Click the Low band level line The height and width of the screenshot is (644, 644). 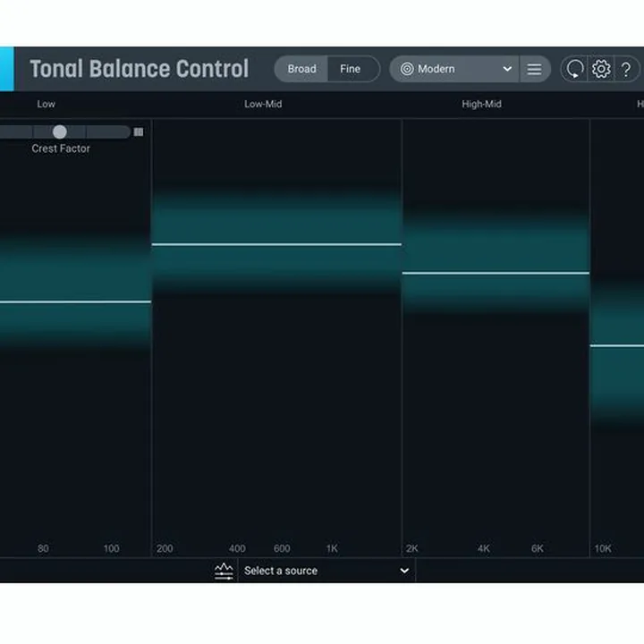75,302
